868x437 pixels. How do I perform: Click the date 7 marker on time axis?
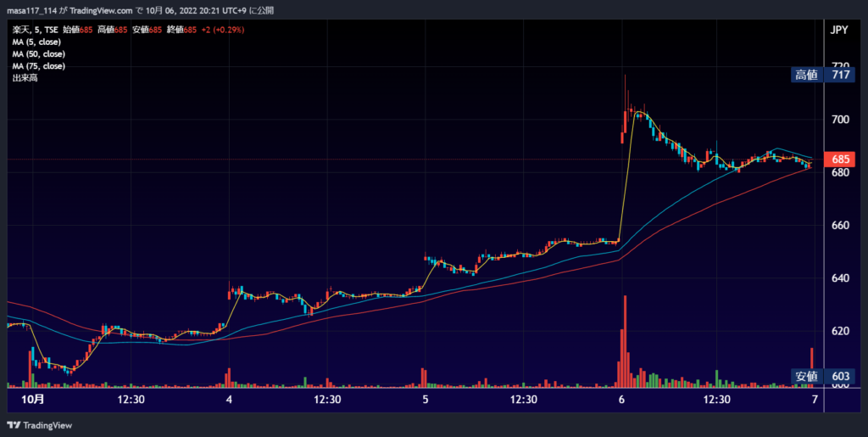[x=815, y=400]
